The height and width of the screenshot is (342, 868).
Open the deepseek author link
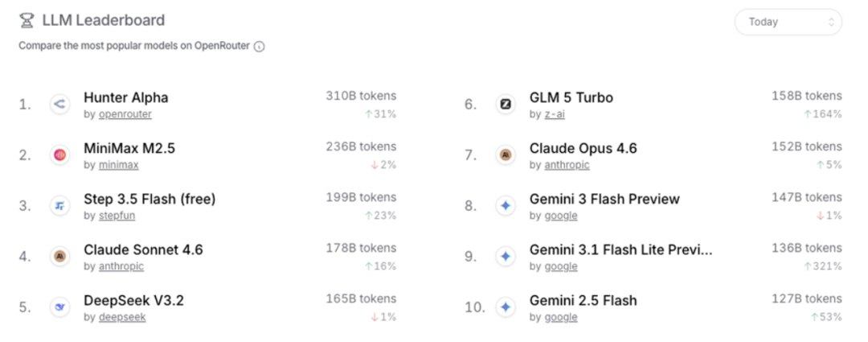pyautogui.click(x=121, y=317)
